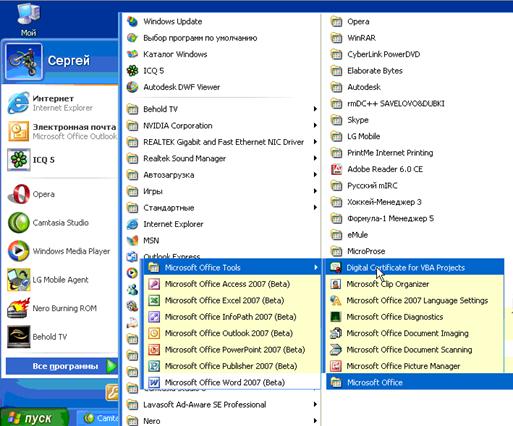Open Microsoft Office 2007 Language Settings icon
Viewport: 513px width, 426px height.
click(x=336, y=300)
